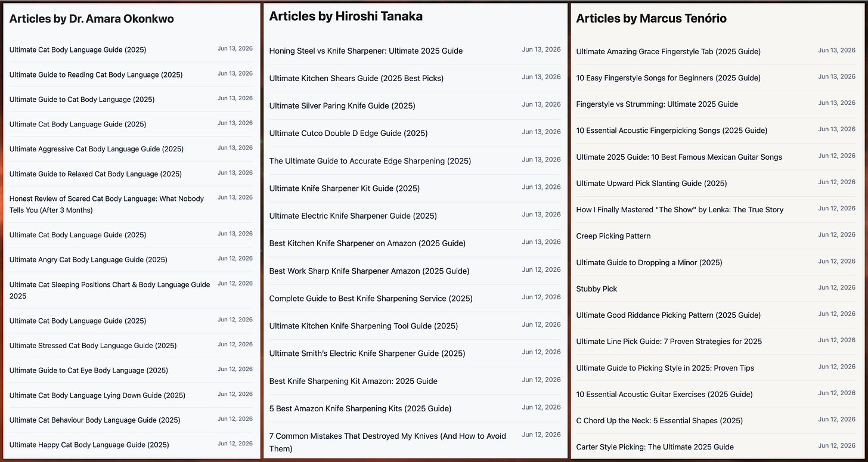868x462 pixels.
Task: Open the Ultimate Knife Sharpener Kit Guide
Action: click(345, 188)
